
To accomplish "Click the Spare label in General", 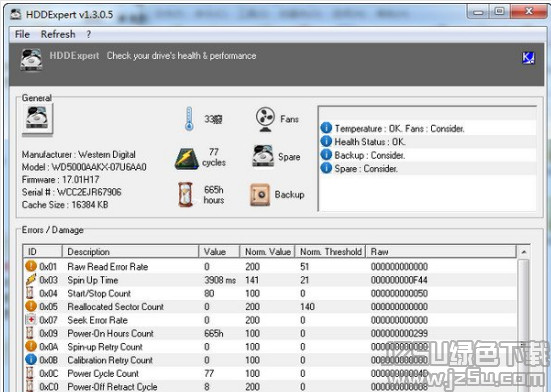I will pos(289,157).
